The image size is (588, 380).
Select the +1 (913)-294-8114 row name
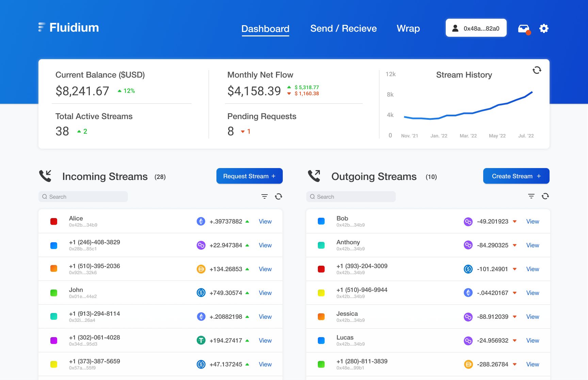[x=95, y=314]
